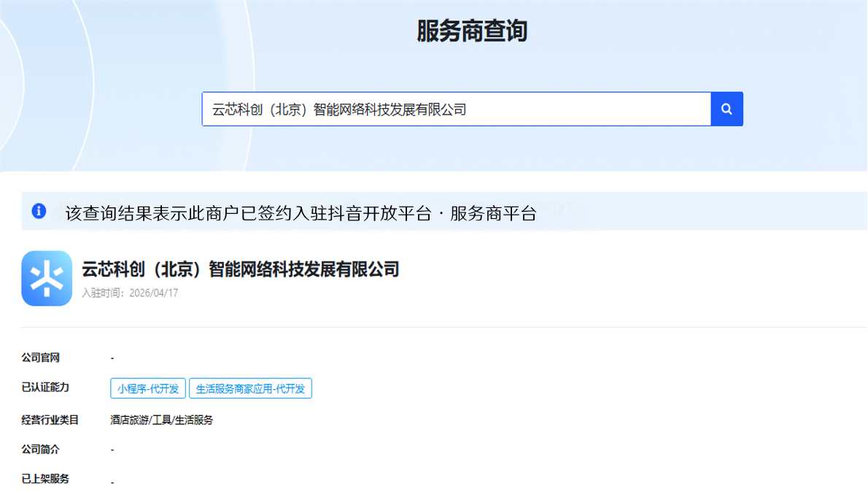Click the 生活服务商家应用-代开发 capability tag
The height and width of the screenshot is (492, 868).
coord(250,388)
